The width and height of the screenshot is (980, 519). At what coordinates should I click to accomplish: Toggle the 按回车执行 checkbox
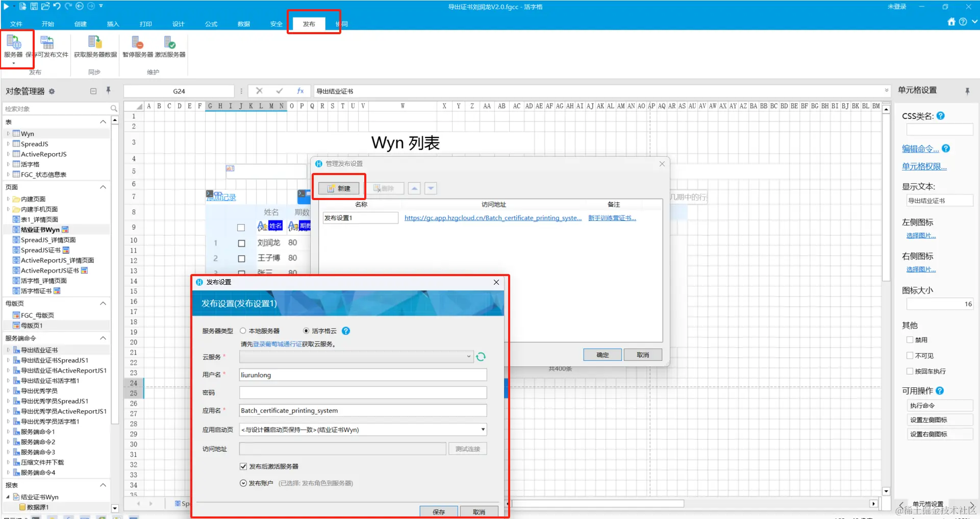coord(910,371)
